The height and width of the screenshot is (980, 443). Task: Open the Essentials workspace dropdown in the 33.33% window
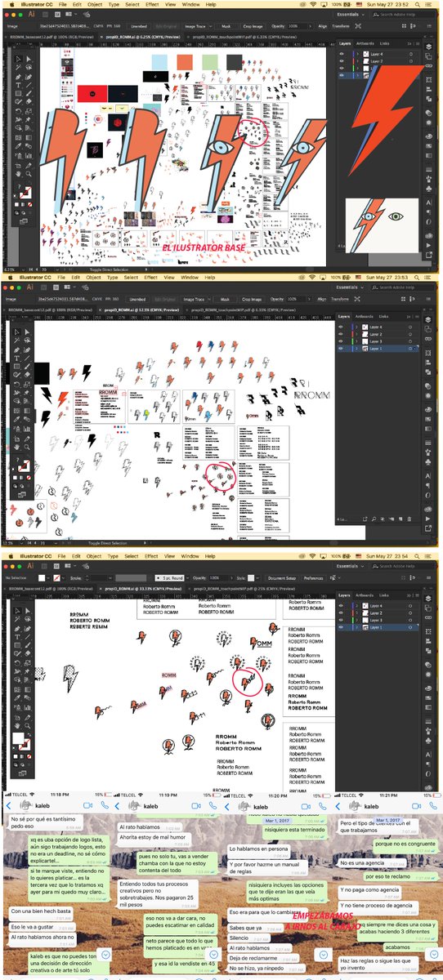point(350,565)
